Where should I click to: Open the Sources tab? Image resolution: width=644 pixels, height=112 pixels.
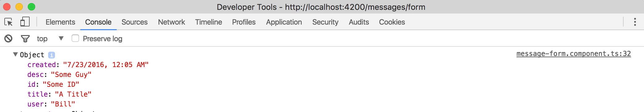pyautogui.click(x=134, y=22)
